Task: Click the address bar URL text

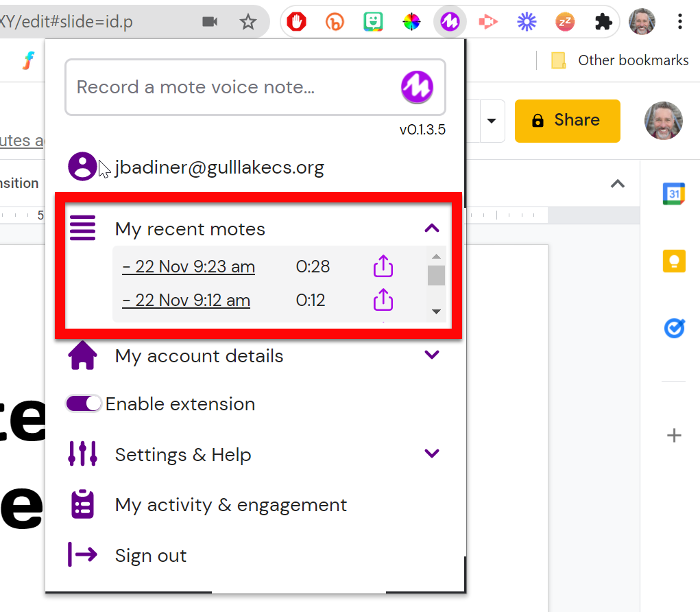Action: [x=67, y=21]
